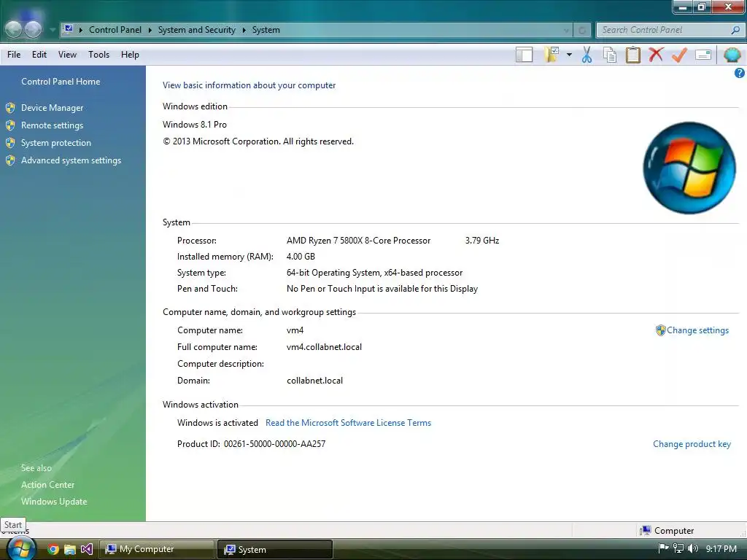Expand the arrow before Control Panel breadcrumb
Image resolution: width=747 pixels, height=560 pixels.
click(x=80, y=30)
